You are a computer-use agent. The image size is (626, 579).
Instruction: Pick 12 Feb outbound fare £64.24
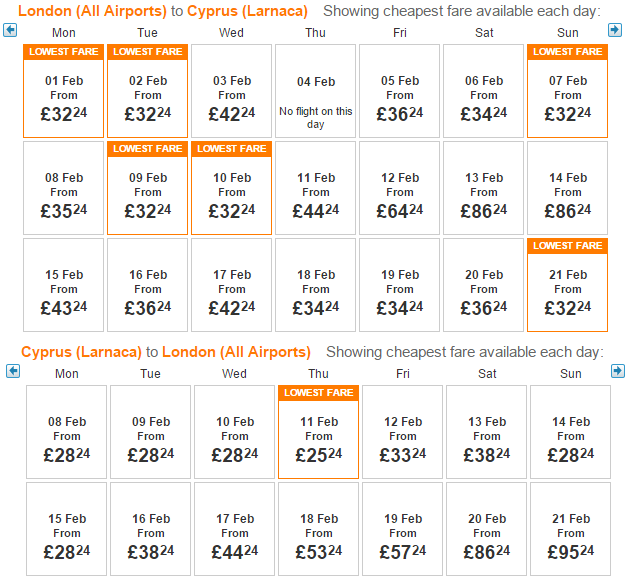pos(399,188)
